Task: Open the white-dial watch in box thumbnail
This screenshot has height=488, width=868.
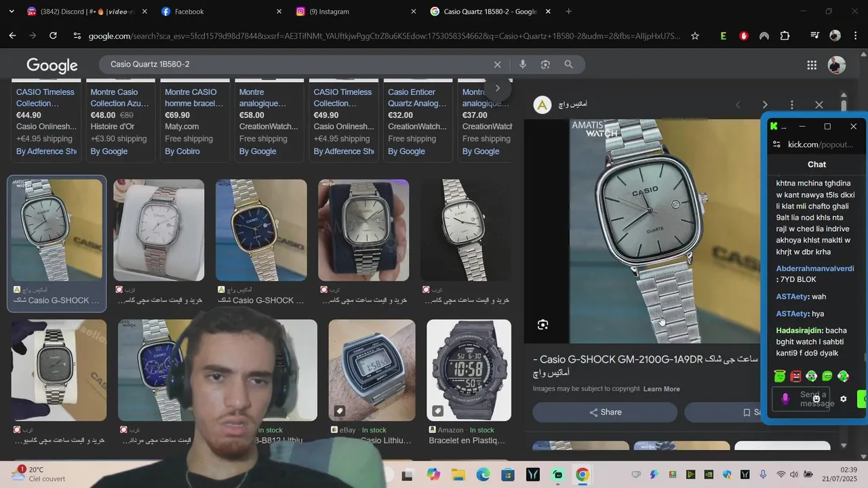Action: click(x=159, y=230)
